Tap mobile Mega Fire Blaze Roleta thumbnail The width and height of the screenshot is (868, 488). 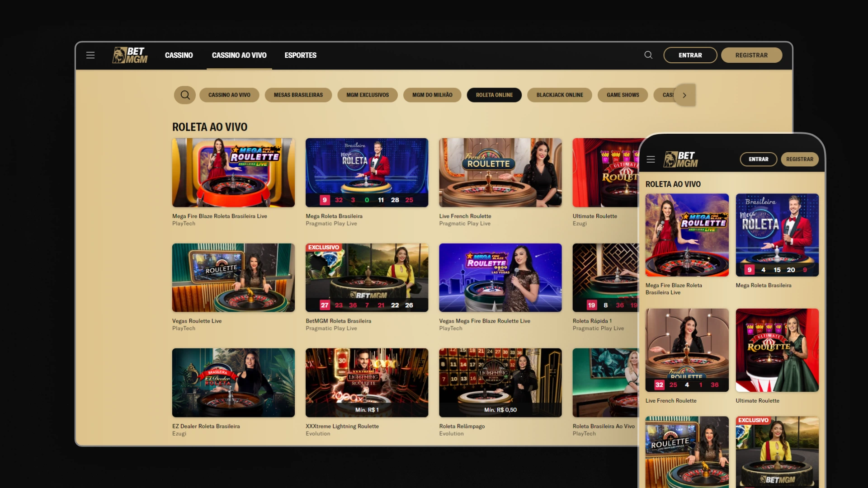tap(687, 235)
